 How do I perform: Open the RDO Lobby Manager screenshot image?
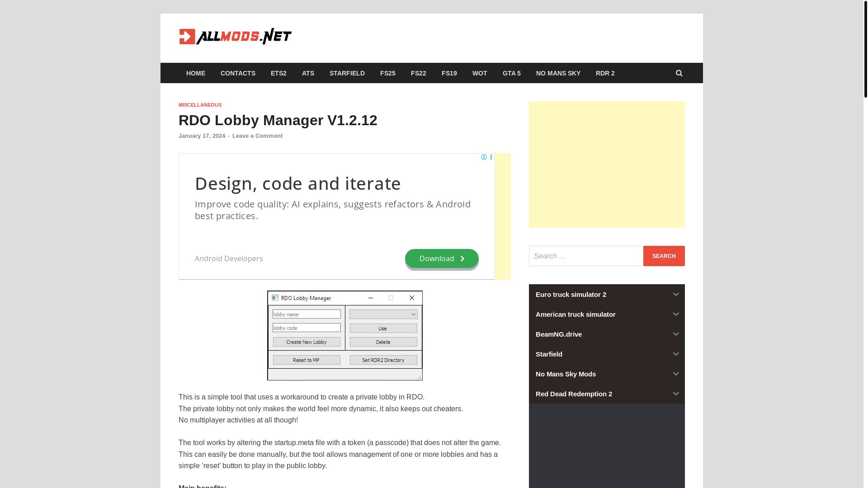[x=345, y=335]
